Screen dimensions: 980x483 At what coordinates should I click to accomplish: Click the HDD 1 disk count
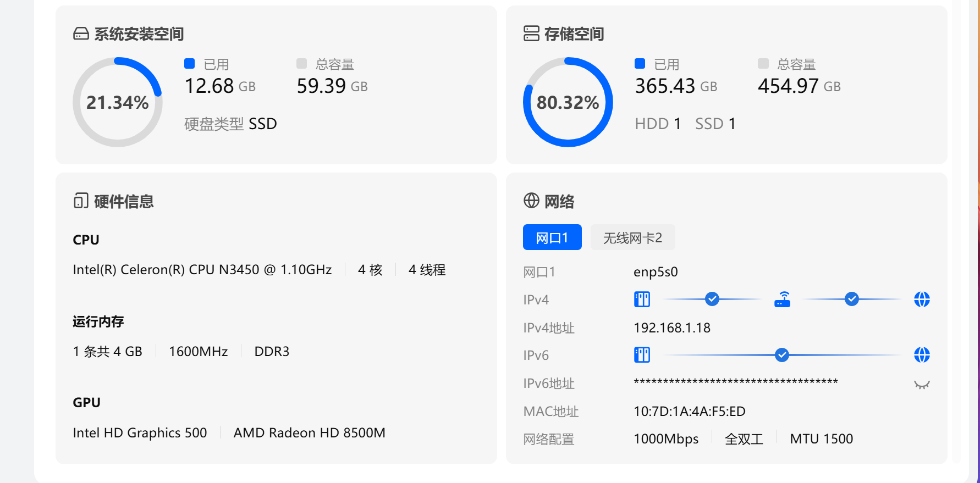(658, 124)
